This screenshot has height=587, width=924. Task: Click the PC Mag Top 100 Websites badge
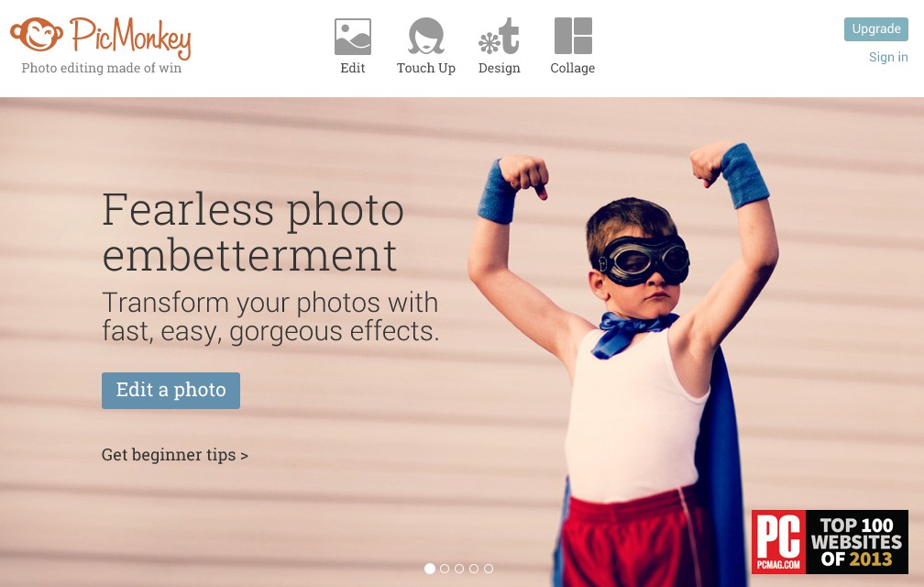830,542
